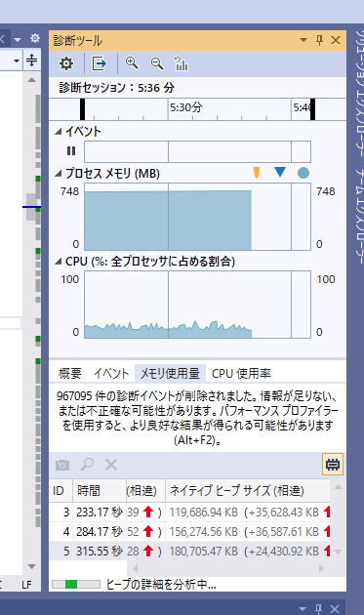This screenshot has height=615, width=364.
Task: Take a heap snapshot with camera icon
Action: pos(62,465)
